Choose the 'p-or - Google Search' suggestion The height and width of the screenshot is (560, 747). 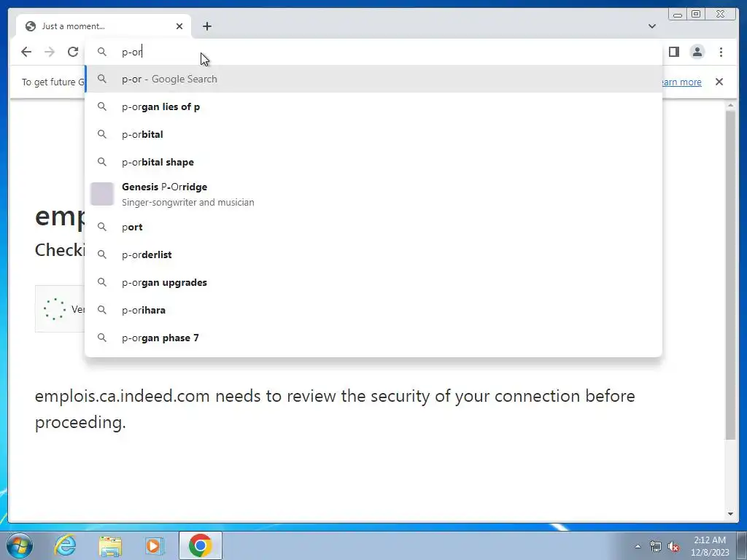click(373, 79)
